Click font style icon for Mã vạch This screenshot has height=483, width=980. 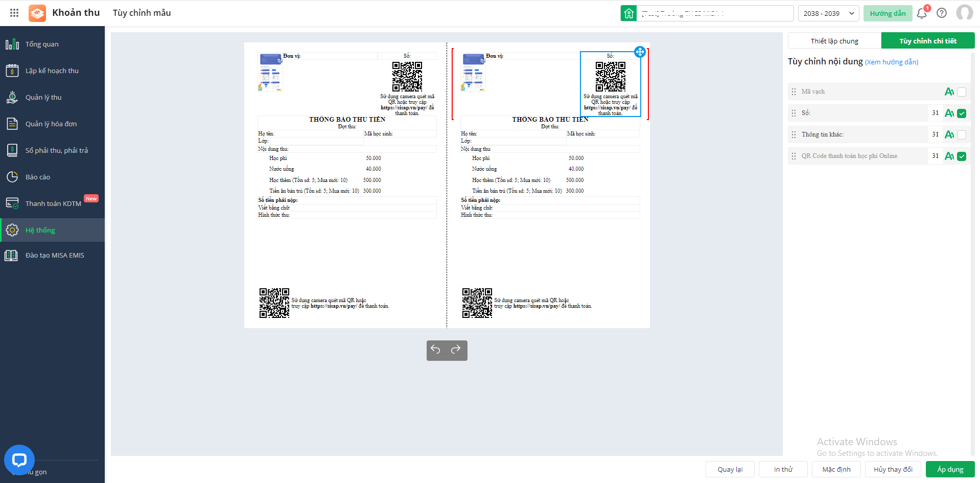(x=949, y=91)
